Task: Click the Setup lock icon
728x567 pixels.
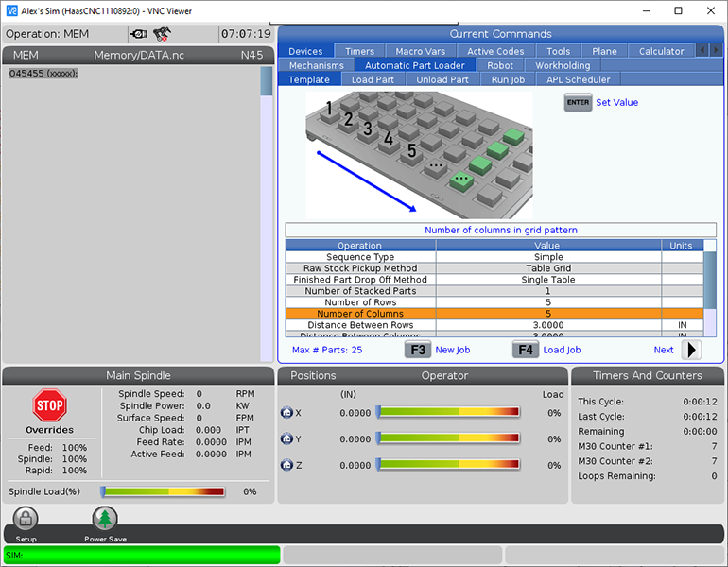Action: coord(26,519)
